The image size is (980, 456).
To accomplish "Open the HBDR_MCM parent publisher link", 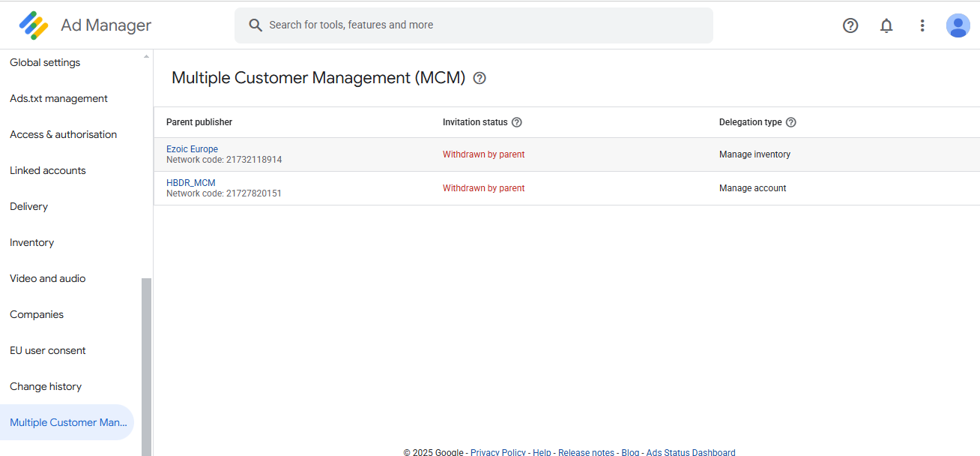I will pos(191,183).
